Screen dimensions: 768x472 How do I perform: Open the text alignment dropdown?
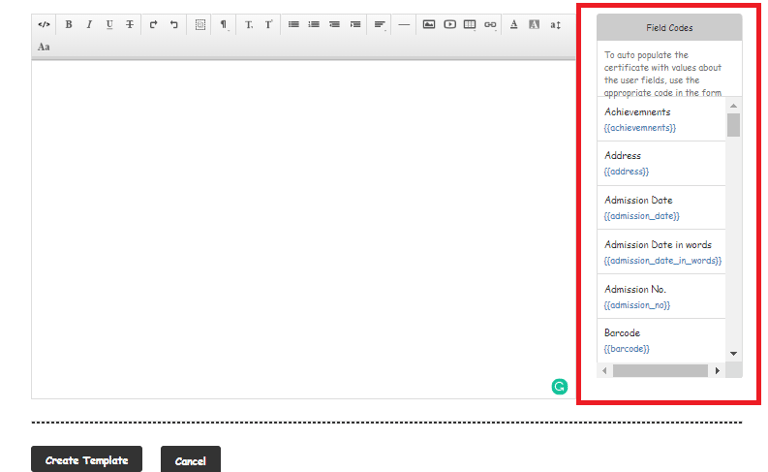380,24
